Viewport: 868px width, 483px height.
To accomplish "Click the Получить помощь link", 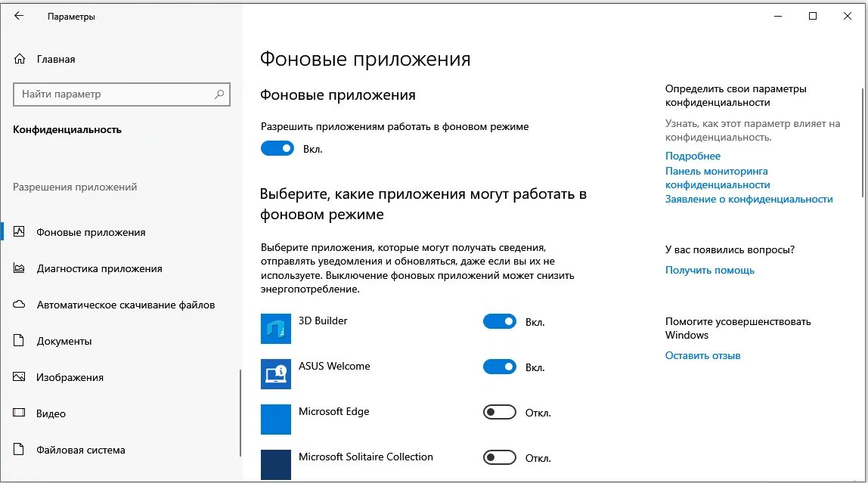I will [x=710, y=270].
